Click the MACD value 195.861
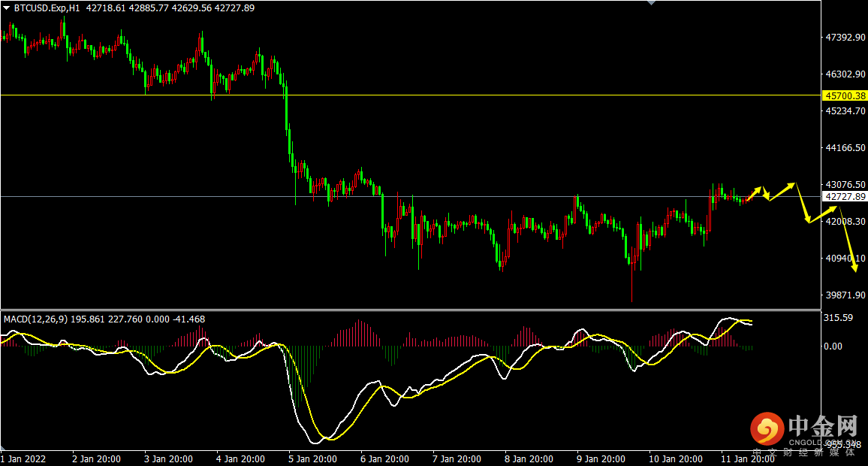868x466 pixels. coord(87,319)
